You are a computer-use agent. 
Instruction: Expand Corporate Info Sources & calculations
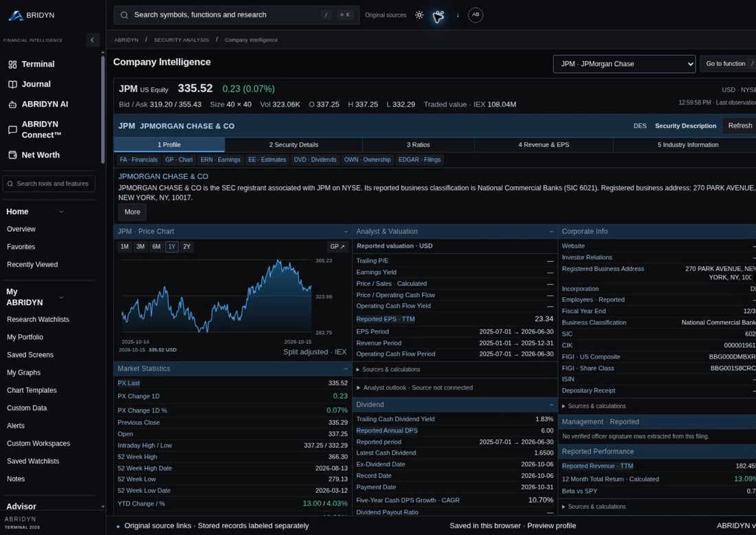click(594, 406)
